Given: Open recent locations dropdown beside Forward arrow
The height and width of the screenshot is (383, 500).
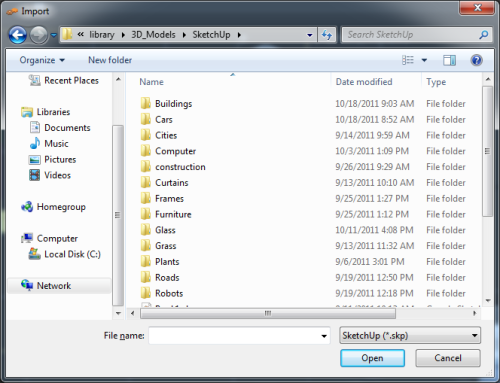Looking at the screenshot, I should 54,35.
